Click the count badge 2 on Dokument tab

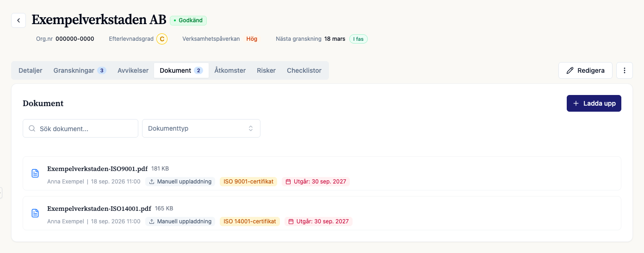[198, 70]
